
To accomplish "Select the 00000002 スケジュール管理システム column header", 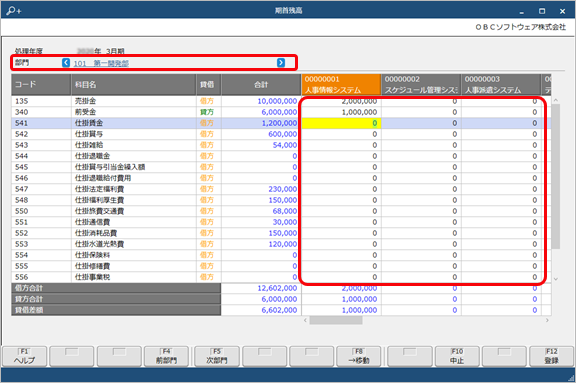I will 421,84.
